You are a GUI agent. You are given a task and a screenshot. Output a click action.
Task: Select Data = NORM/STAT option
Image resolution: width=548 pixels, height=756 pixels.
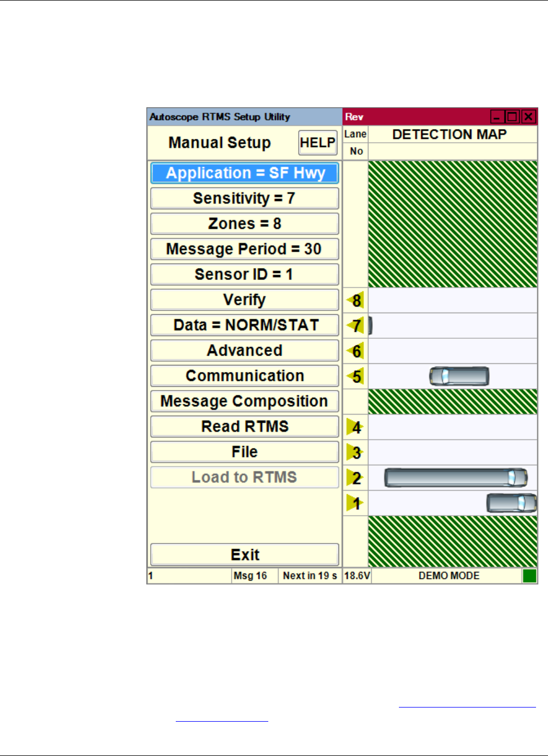pos(244,325)
